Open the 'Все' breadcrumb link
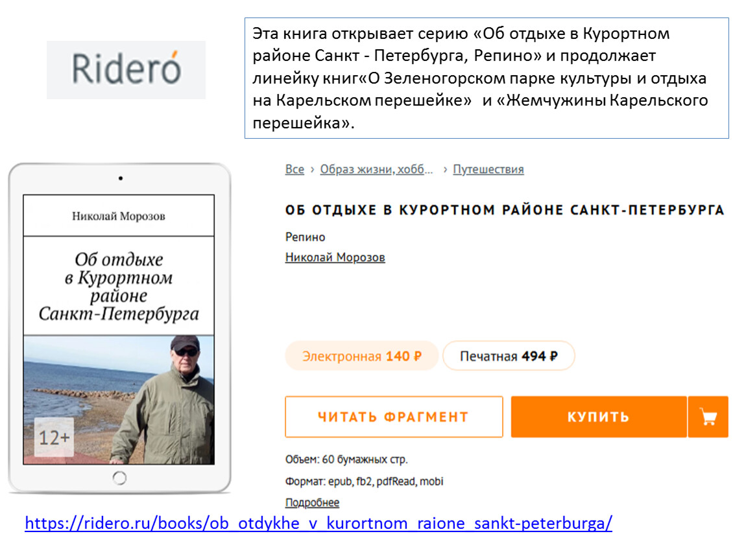Viewport: 746px width, 560px height. (295, 169)
